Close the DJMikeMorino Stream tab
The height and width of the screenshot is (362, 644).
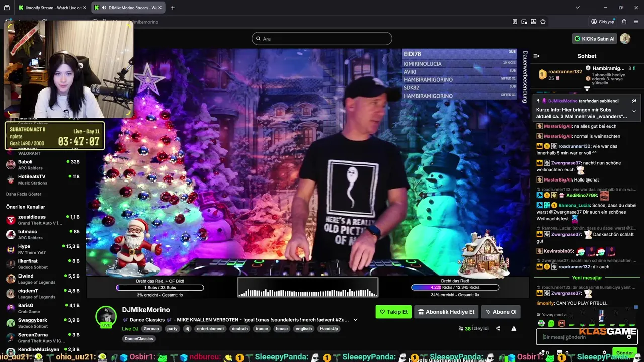(x=160, y=8)
